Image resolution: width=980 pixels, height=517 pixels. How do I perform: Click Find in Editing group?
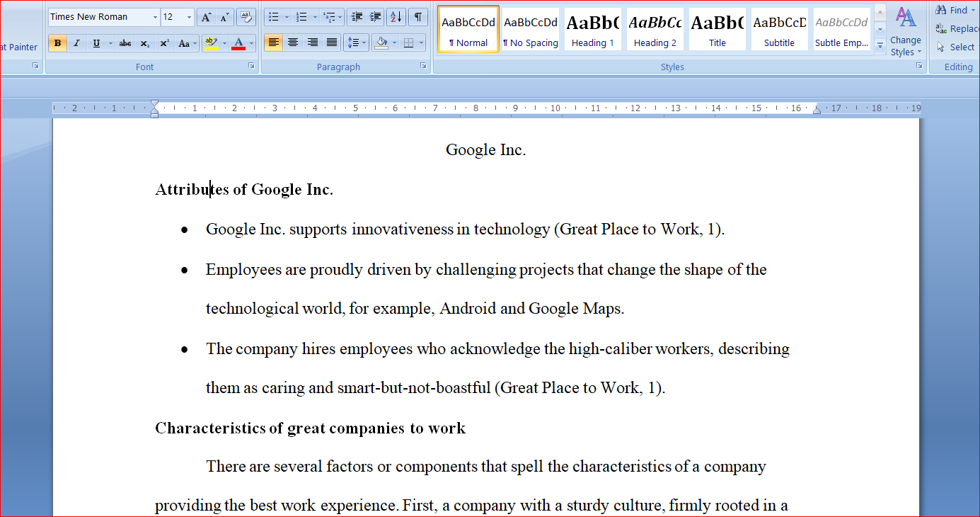[954, 10]
